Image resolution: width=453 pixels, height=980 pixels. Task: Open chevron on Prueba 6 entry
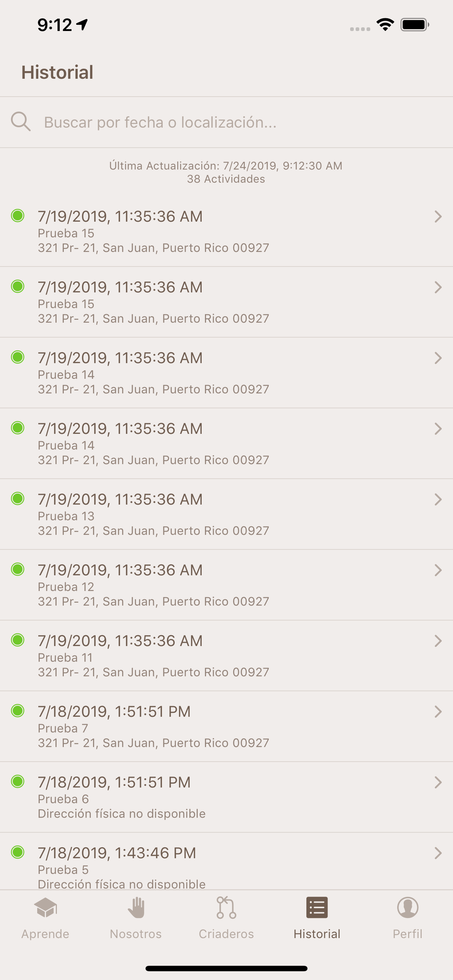438,782
